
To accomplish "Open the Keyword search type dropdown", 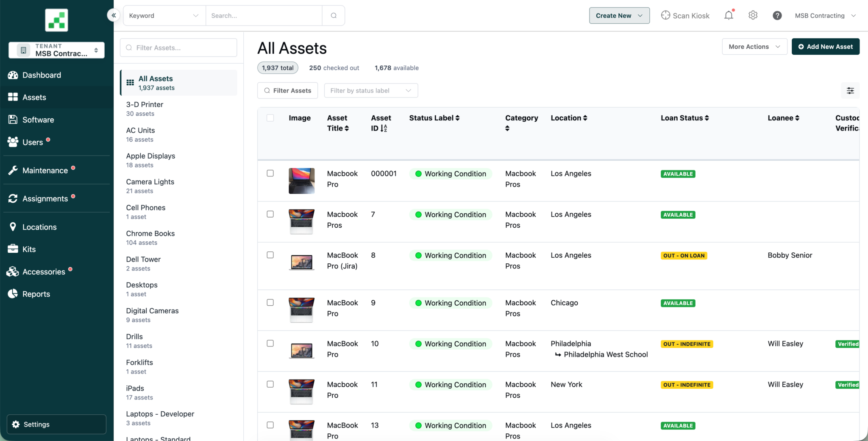I will 164,16.
